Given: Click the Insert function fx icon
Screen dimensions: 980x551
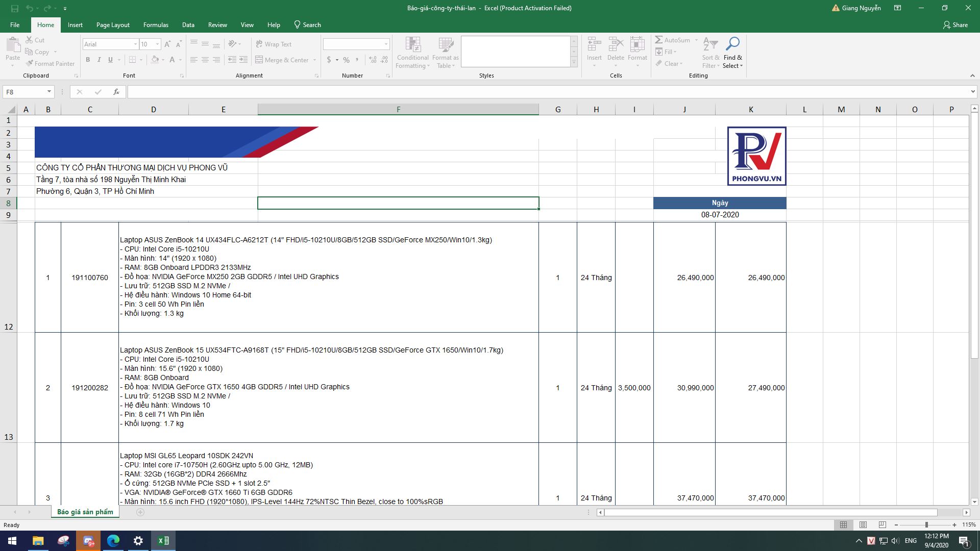Looking at the screenshot, I should pos(116,92).
